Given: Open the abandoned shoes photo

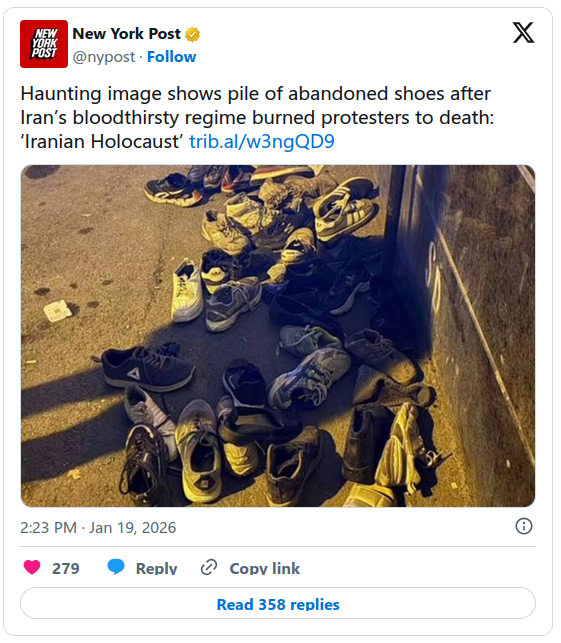Looking at the screenshot, I should (x=278, y=336).
